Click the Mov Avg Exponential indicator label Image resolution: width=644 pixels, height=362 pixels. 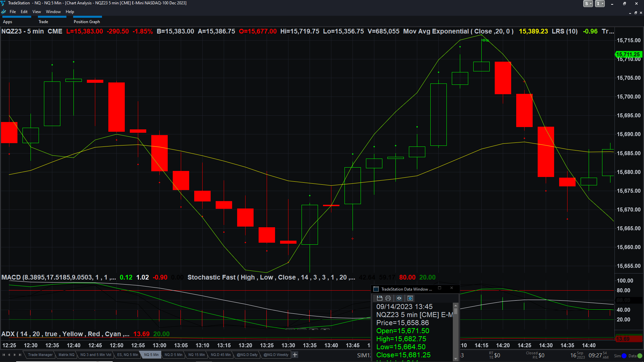458,32
